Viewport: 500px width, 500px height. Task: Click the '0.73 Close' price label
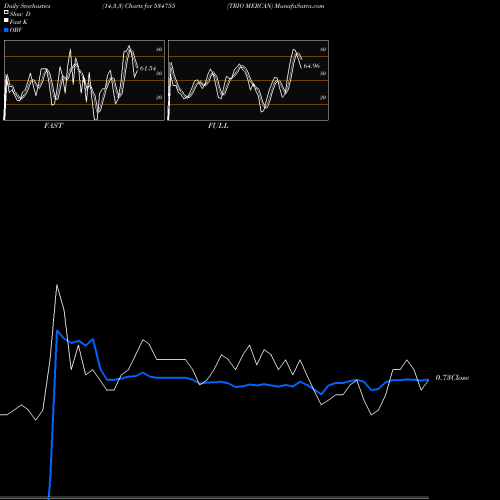(452, 378)
